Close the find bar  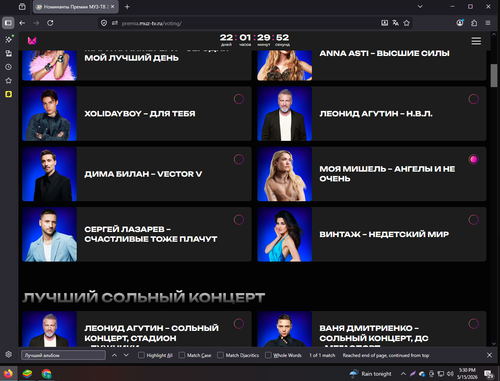point(489,355)
